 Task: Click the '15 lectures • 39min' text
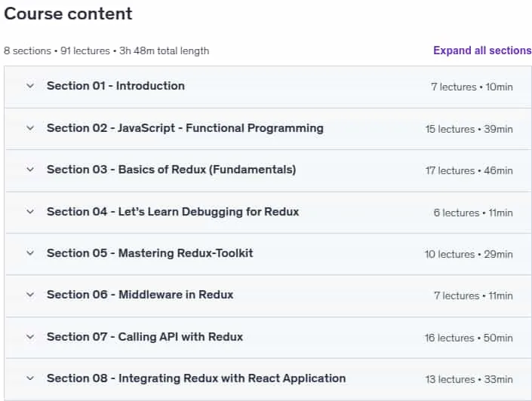469,129
